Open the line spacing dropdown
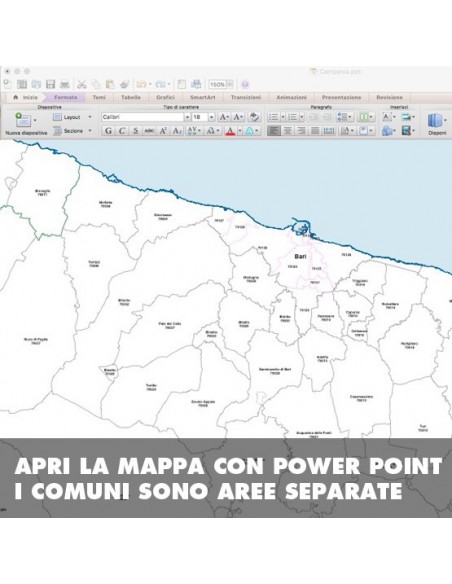This screenshot has width=452, height=584. (x=344, y=117)
